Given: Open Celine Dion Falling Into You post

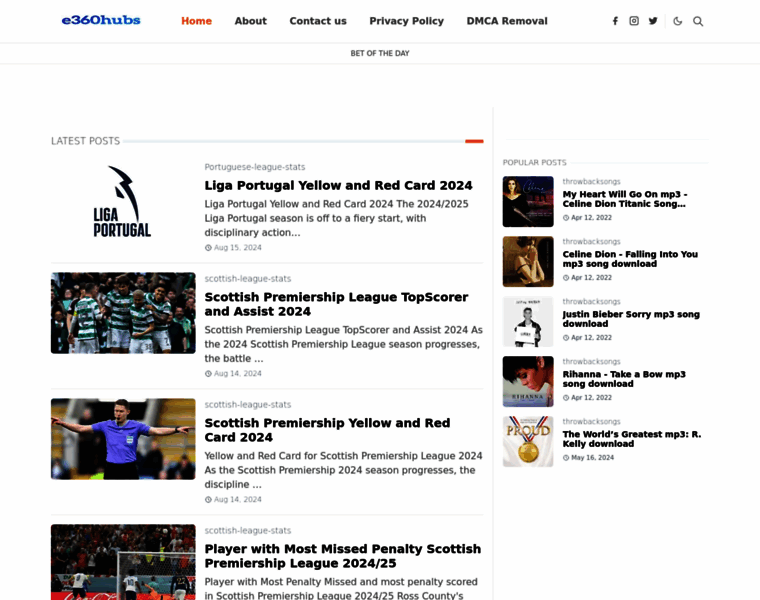Looking at the screenshot, I should tap(630, 259).
